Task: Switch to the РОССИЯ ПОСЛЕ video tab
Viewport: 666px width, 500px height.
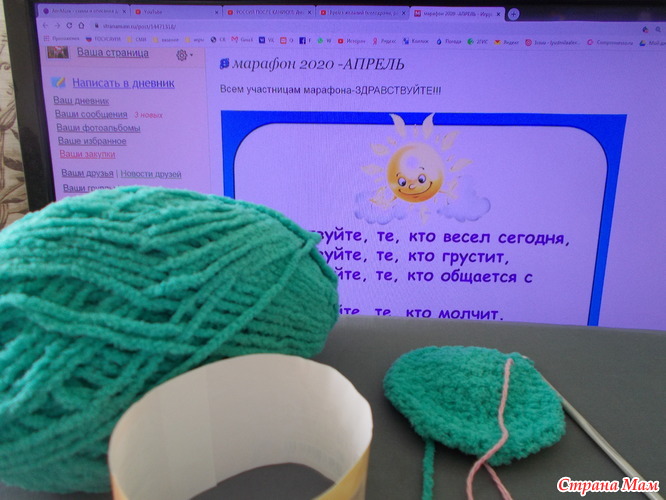Action: coord(270,13)
